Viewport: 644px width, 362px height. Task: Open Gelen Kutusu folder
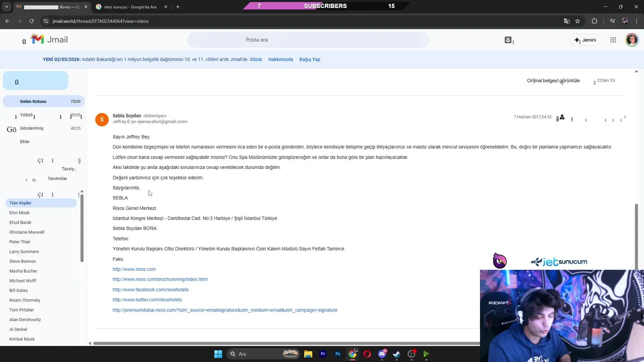pyautogui.click(x=43, y=101)
